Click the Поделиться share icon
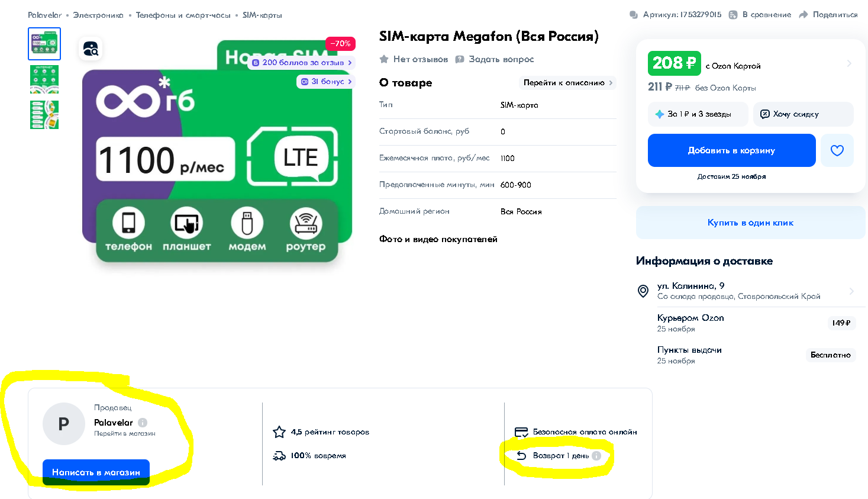This screenshot has height=499, width=868. [x=804, y=15]
